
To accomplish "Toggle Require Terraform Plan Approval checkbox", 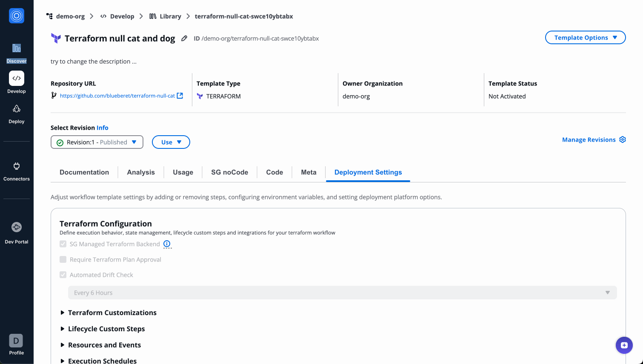I will (x=63, y=259).
